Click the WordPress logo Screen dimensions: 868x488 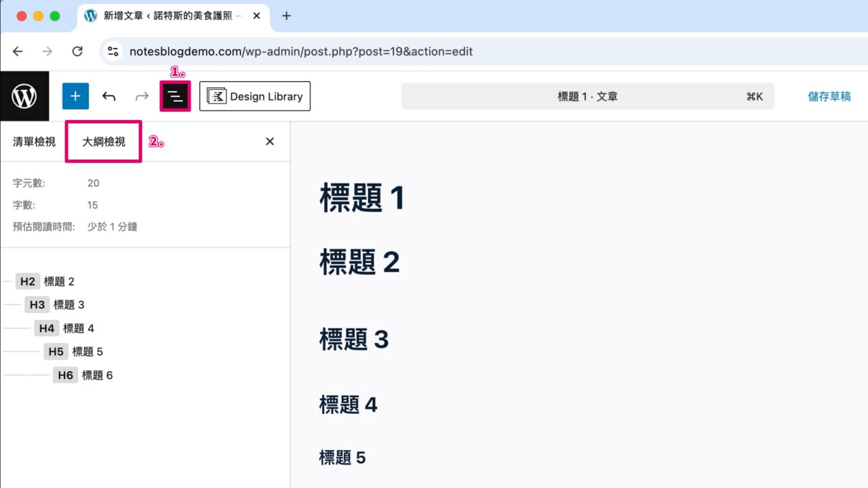pos(24,96)
